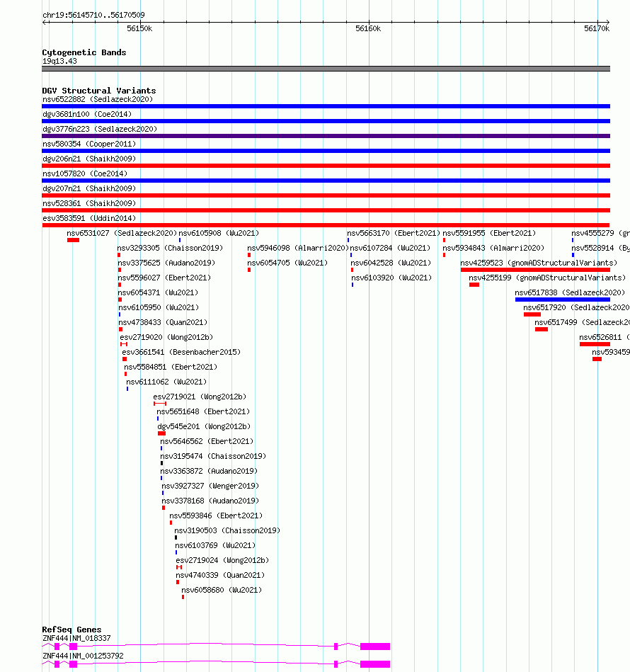Open nsv580354 (Cooper2011) variant label
Viewport: 630px width, 672px height.
point(89,144)
